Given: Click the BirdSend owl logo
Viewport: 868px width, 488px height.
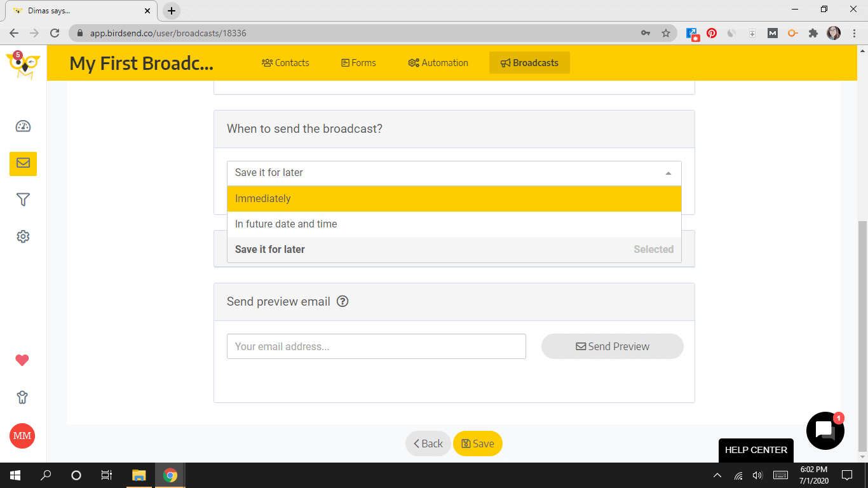Looking at the screenshot, I should pyautogui.click(x=23, y=65).
